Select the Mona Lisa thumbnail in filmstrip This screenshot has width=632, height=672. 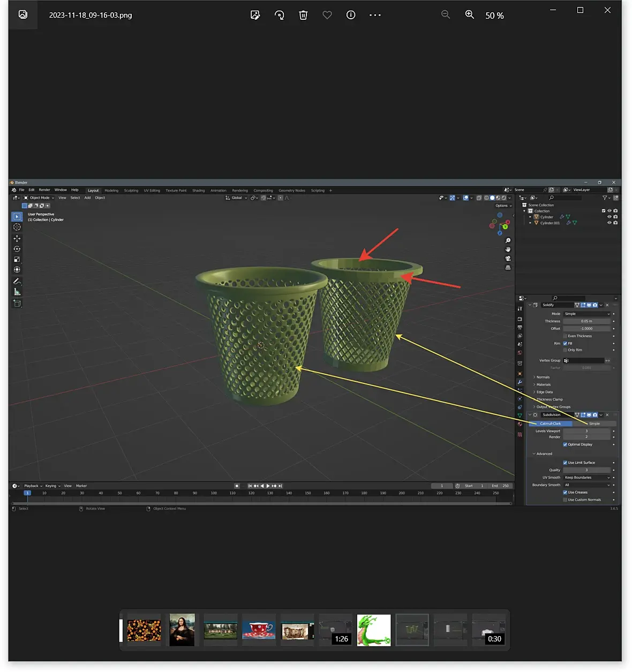pyautogui.click(x=182, y=630)
